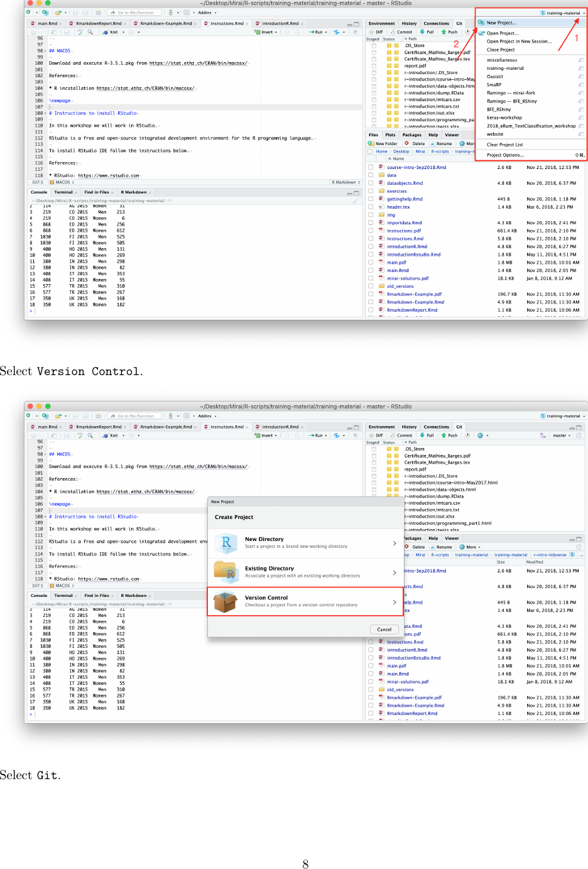Image resolution: width=588 pixels, height=869 pixels.
Task: Click new branch icon beside master in lower window
Action: (x=543, y=435)
